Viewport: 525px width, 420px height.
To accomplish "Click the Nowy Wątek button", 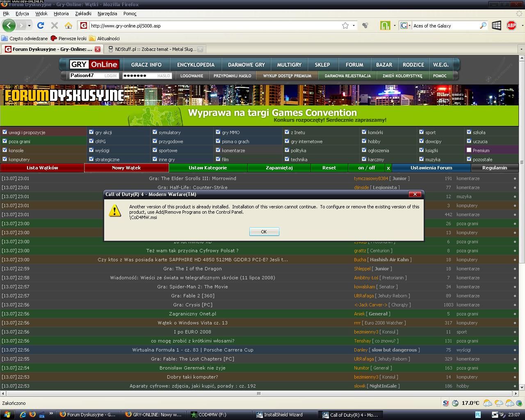I will tap(126, 168).
